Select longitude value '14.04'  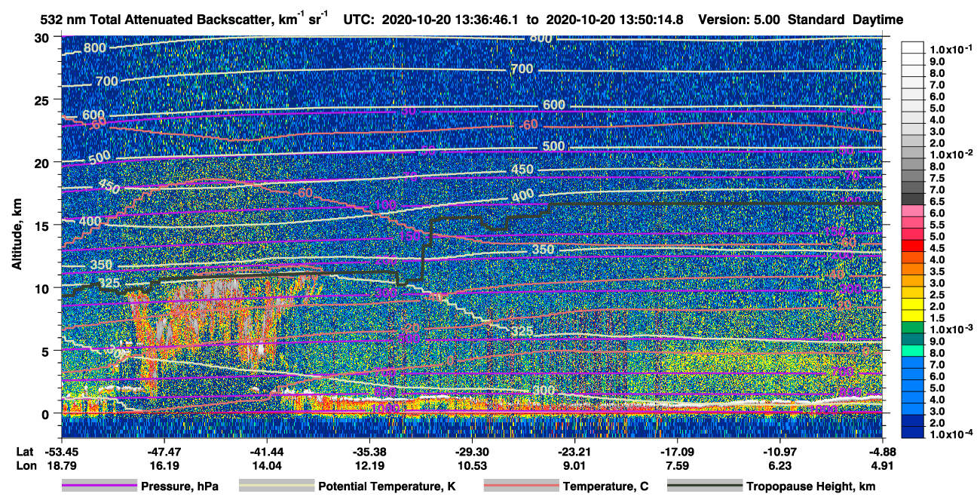(267, 466)
